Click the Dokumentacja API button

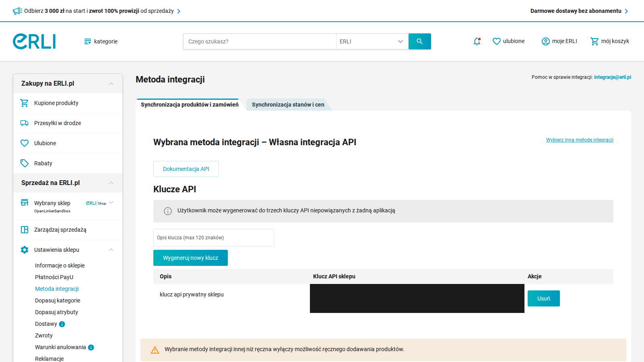[x=186, y=169]
